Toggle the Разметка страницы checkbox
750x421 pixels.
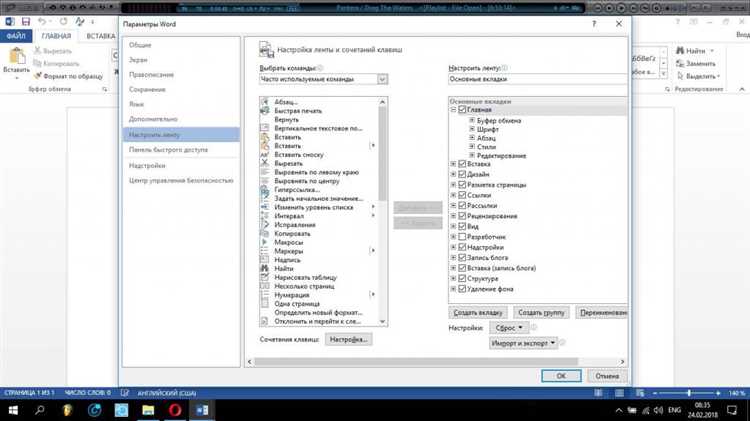tap(462, 185)
